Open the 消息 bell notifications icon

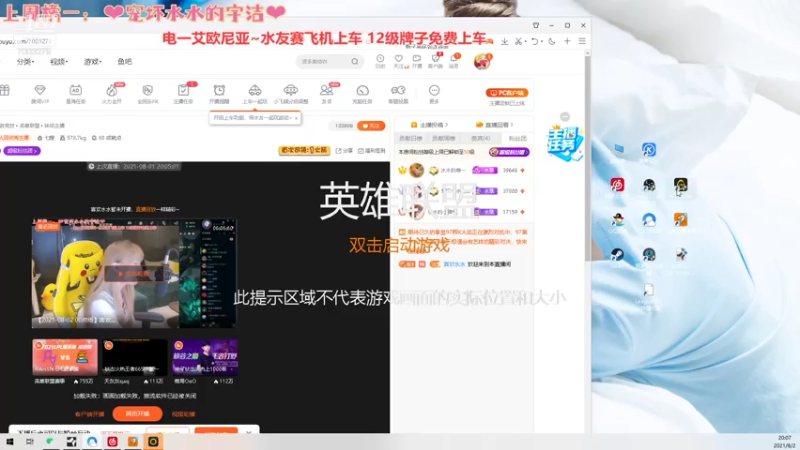click(454, 61)
